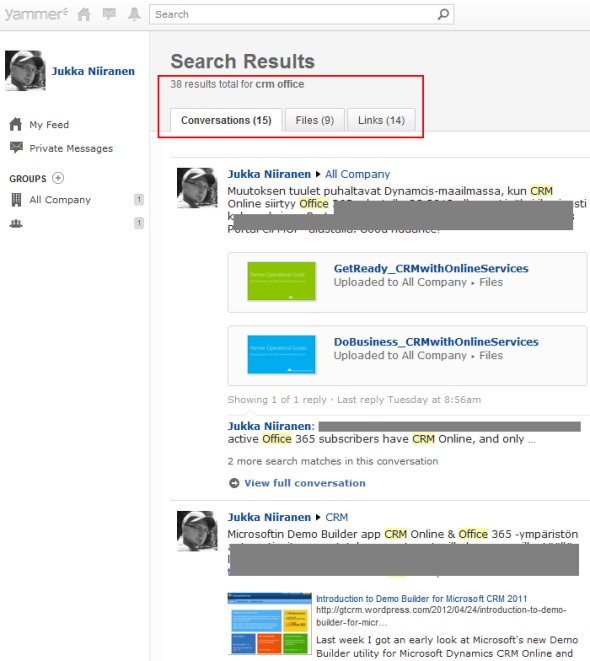Open View full conversation link
Viewport: 590px width, 661px height.
click(x=305, y=483)
